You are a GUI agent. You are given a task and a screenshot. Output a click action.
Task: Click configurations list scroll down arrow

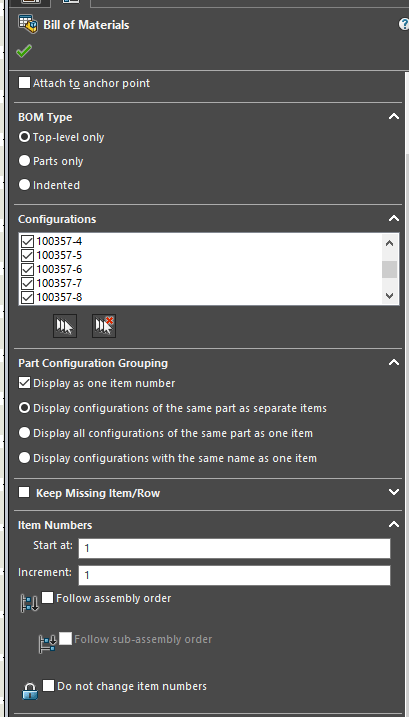coord(389,296)
